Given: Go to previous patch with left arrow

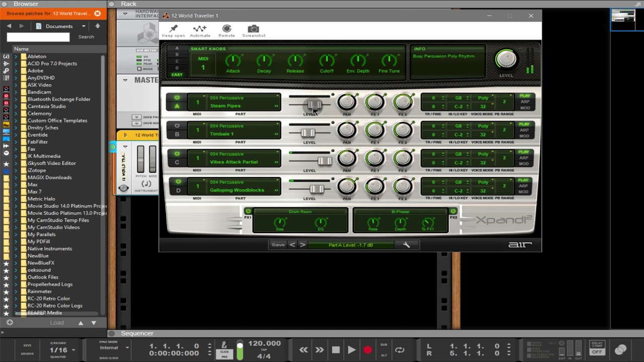Looking at the screenshot, I should [292, 245].
